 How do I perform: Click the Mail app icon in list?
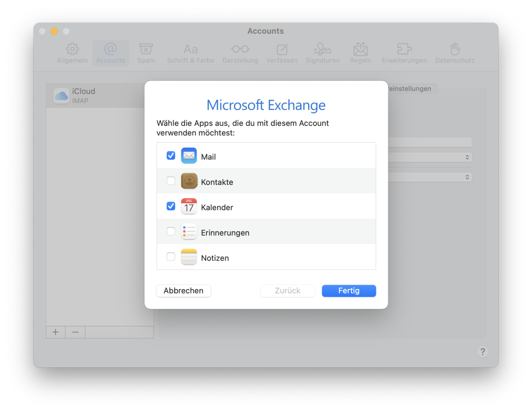(189, 156)
